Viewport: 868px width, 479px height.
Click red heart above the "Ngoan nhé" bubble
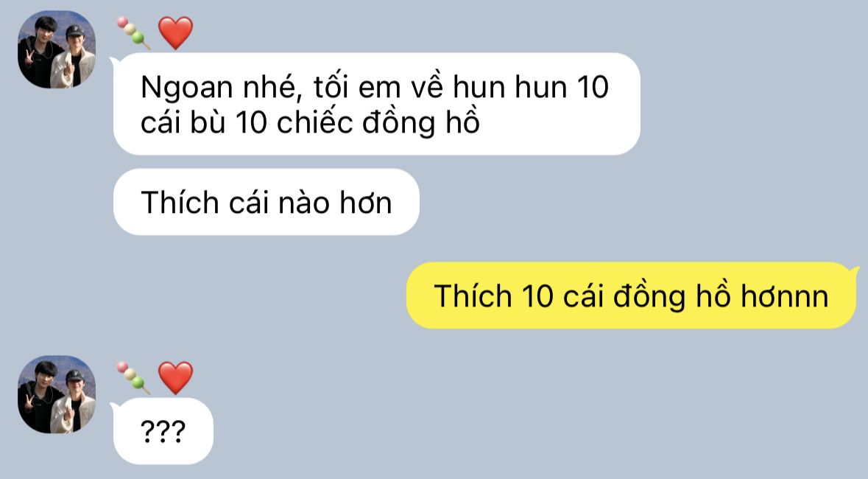click(x=175, y=32)
